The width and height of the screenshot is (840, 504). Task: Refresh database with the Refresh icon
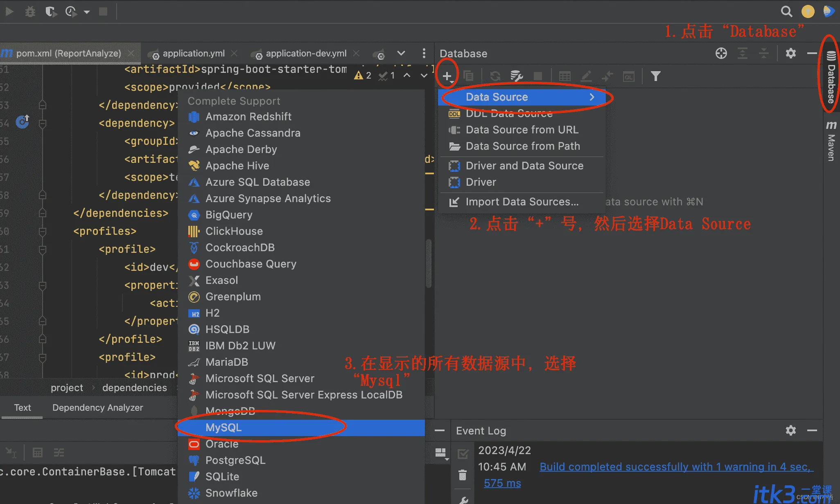(x=495, y=76)
